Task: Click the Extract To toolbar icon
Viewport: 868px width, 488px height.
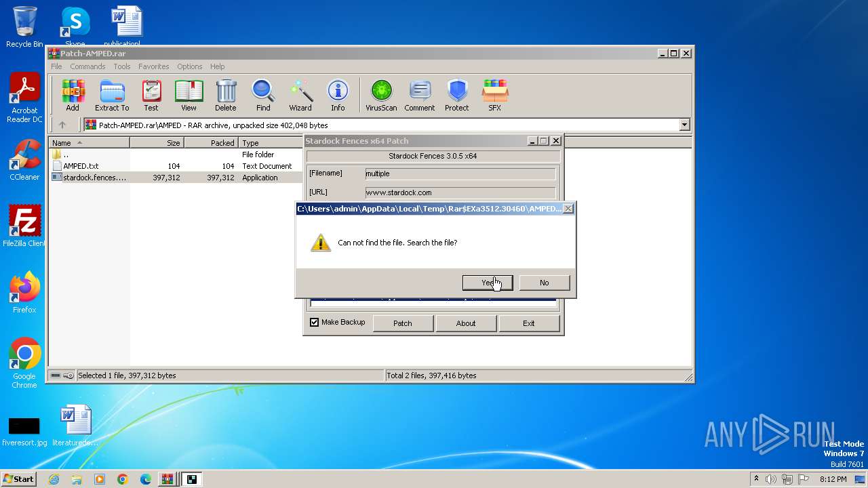Action: pos(112,95)
